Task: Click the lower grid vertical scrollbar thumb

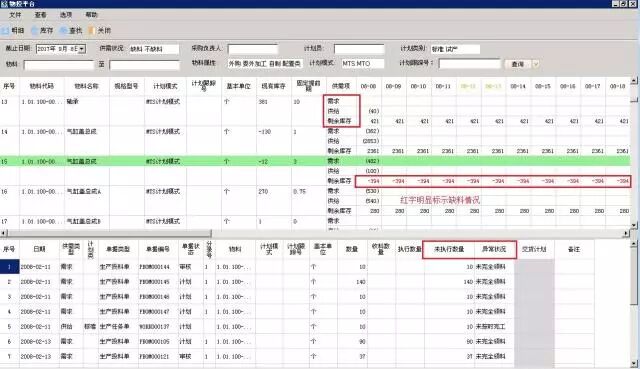Action: (x=634, y=276)
